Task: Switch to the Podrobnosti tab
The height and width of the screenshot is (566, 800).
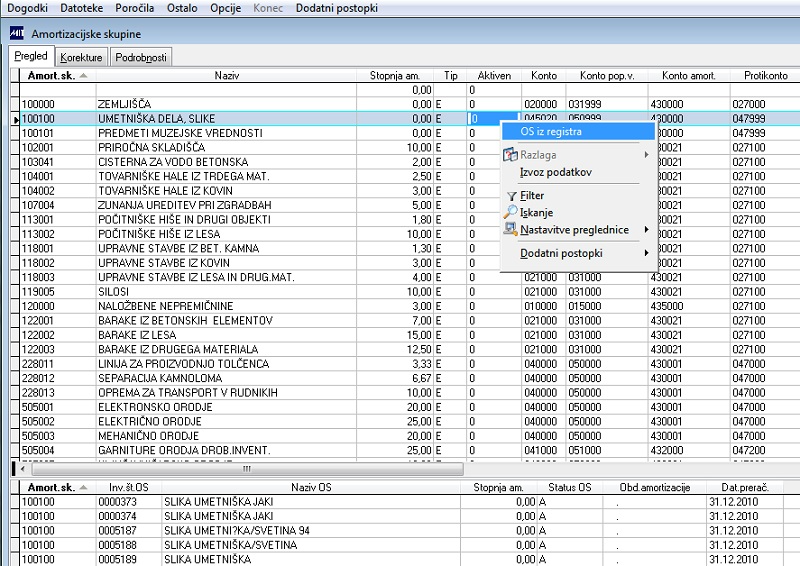Action: click(139, 57)
